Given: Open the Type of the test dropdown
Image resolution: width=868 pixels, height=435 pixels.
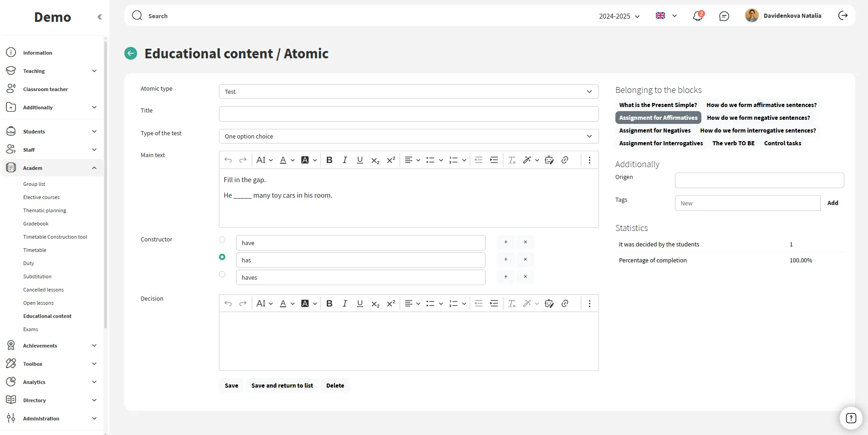Looking at the screenshot, I should 408,136.
